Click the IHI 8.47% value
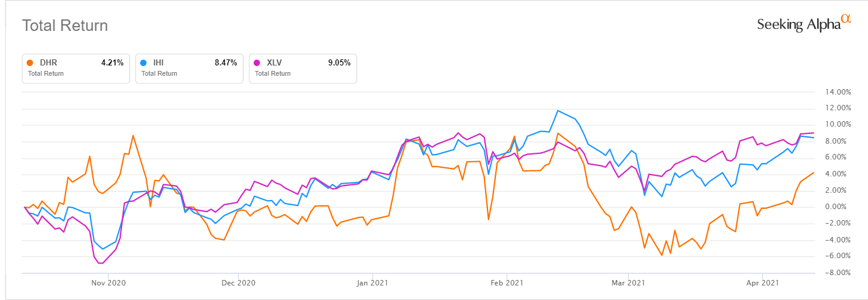 225,62
